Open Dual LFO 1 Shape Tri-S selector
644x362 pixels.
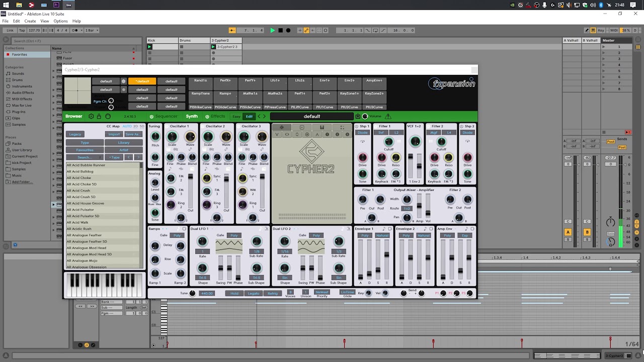click(203, 278)
